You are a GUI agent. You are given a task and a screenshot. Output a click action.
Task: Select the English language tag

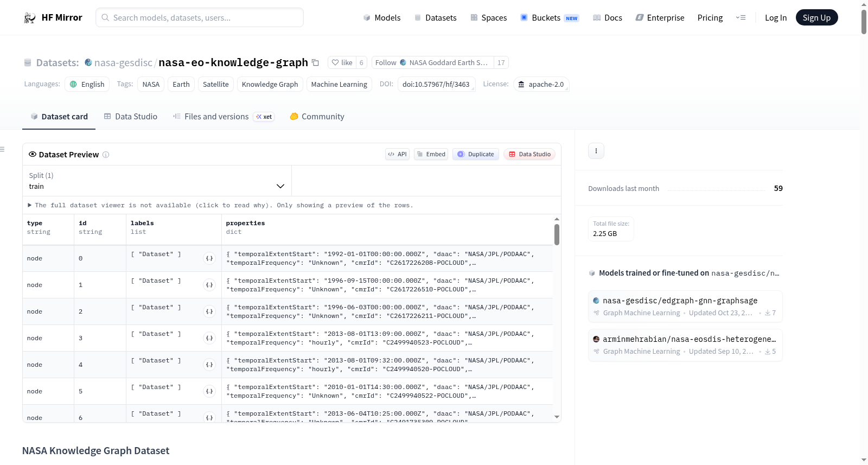point(87,84)
